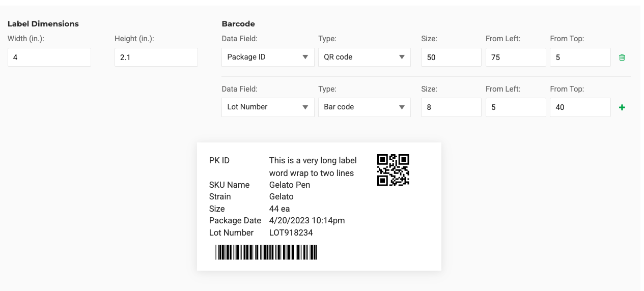Screen dimensions: 644x291
Task: Expand the Bar code type dropdown
Action: point(364,107)
